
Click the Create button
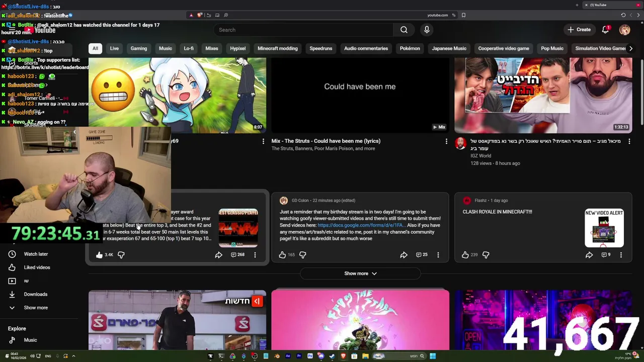tap(579, 30)
